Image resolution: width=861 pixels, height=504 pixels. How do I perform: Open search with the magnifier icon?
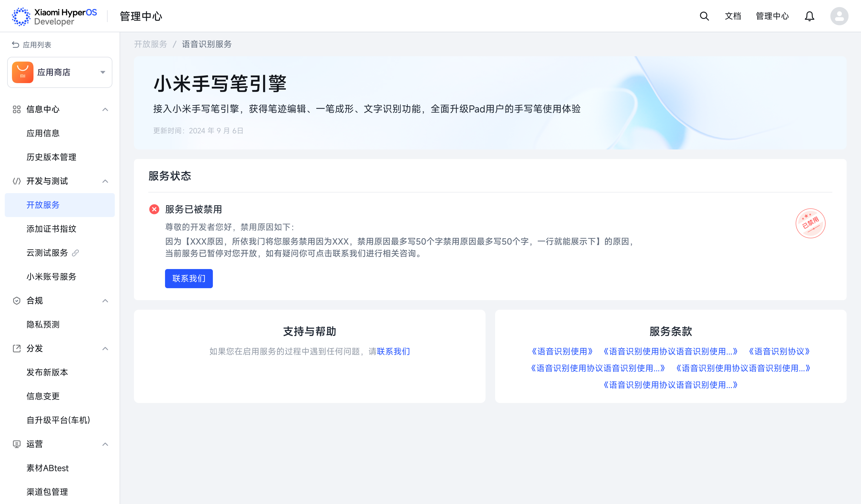(704, 16)
